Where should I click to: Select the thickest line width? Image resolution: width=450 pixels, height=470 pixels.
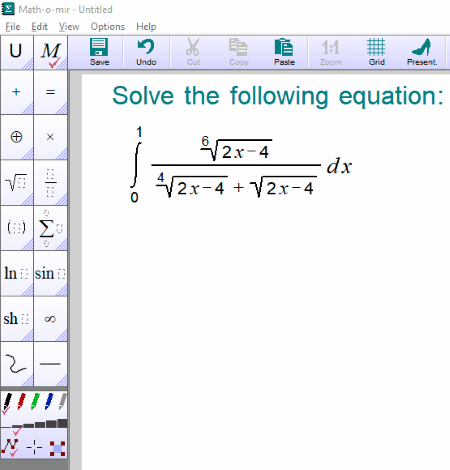[62, 423]
